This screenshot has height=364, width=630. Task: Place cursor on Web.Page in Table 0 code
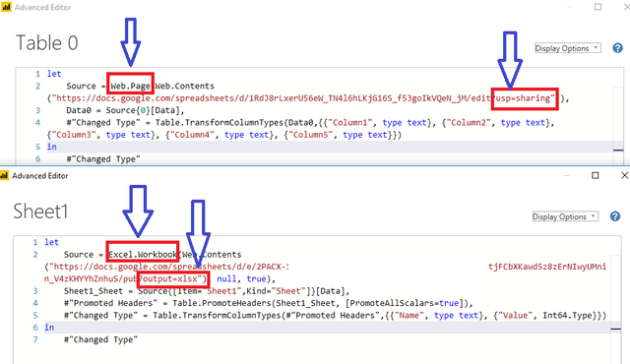pyautogui.click(x=130, y=86)
